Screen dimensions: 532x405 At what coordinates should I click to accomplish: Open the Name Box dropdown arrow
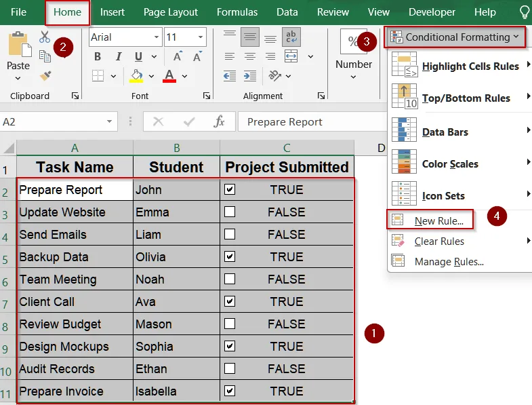coord(109,121)
